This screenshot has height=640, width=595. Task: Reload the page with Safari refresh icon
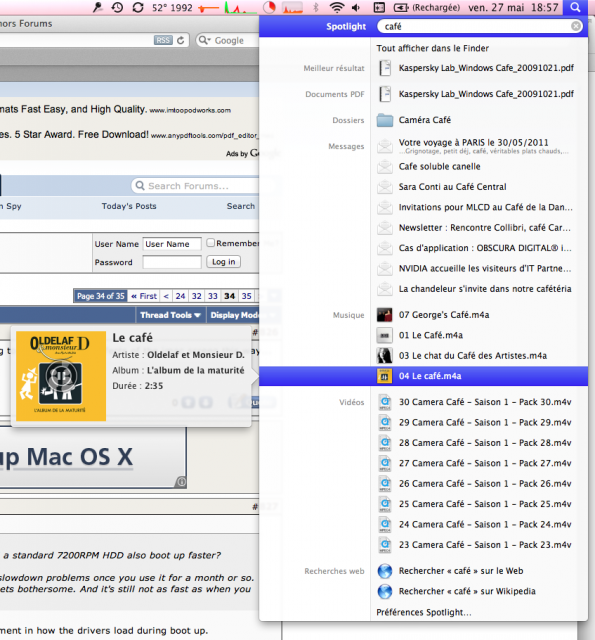coord(181,40)
